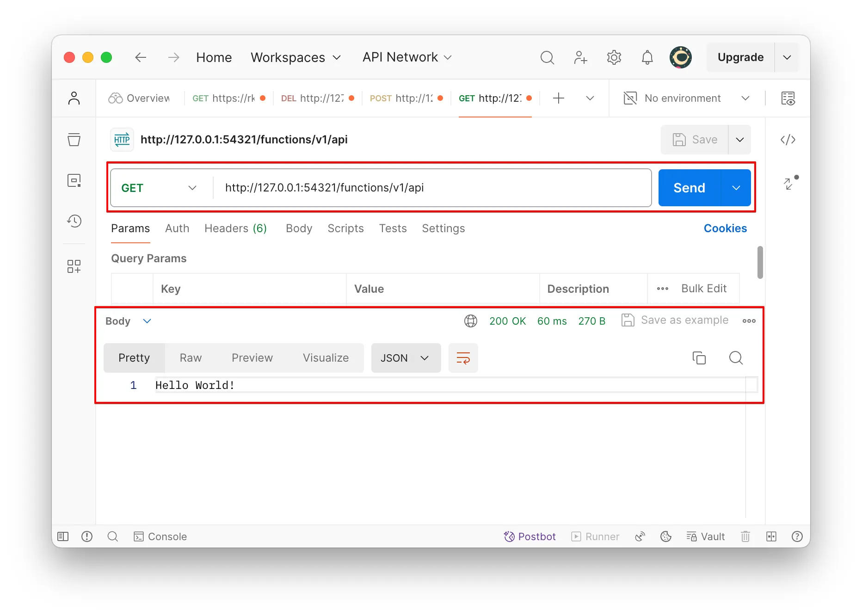Image resolution: width=862 pixels, height=616 pixels.
Task: Open the Upgrade options chevron
Action: 787,57
